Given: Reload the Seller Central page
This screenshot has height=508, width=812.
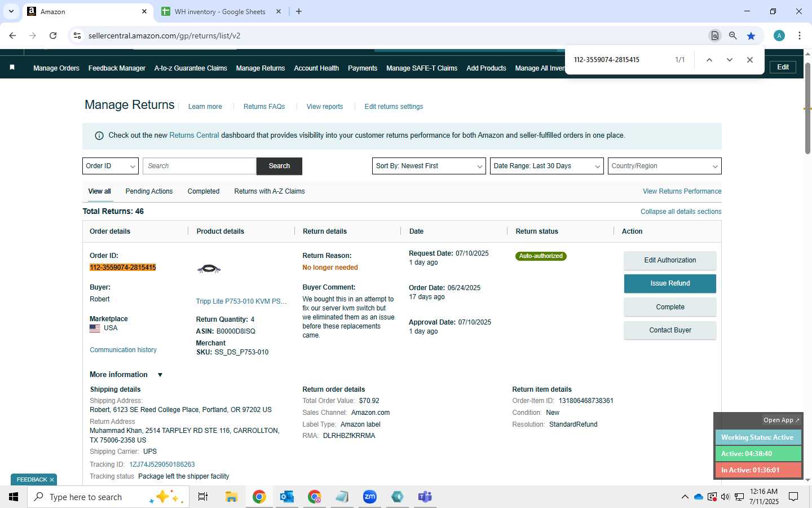Looking at the screenshot, I should [x=53, y=36].
